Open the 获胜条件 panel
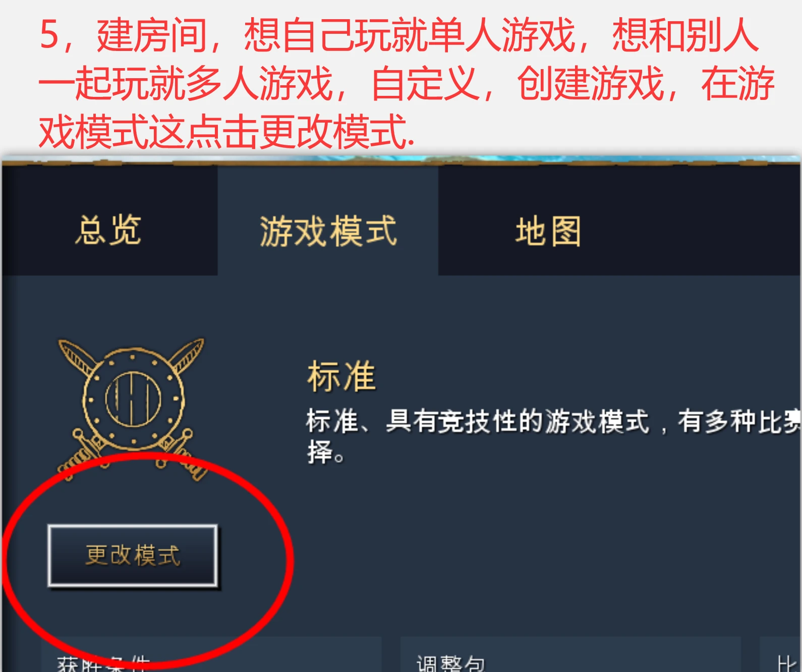Image resolution: width=802 pixels, height=672 pixels. (211, 655)
